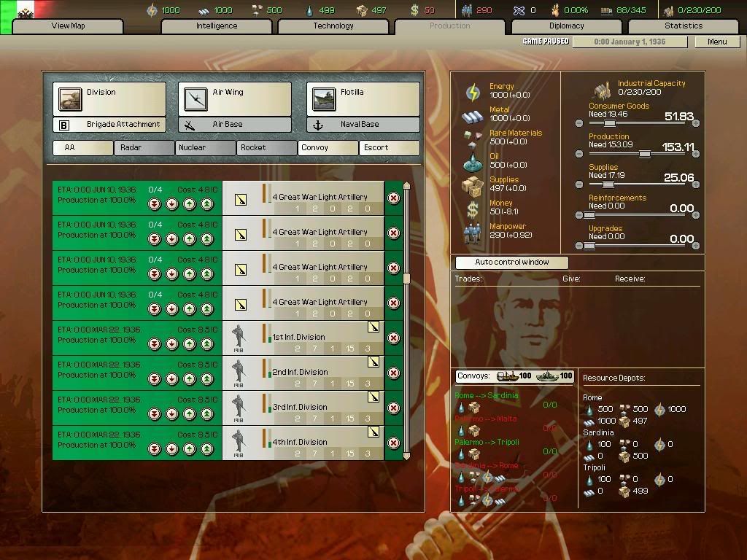Click artillery icon on 4th Inf. Division
The width and height of the screenshot is (747, 560).
tap(373, 432)
